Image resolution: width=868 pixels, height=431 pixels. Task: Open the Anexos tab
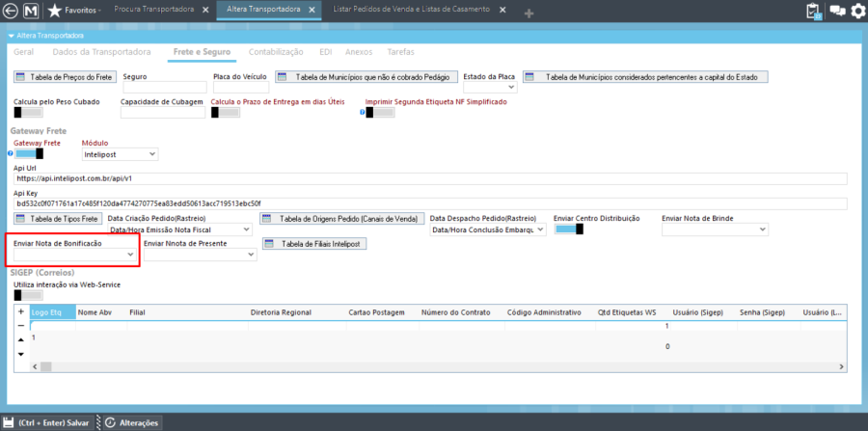tap(359, 52)
